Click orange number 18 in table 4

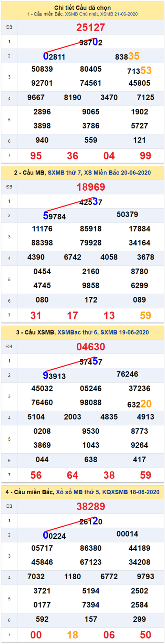(73, 635)
